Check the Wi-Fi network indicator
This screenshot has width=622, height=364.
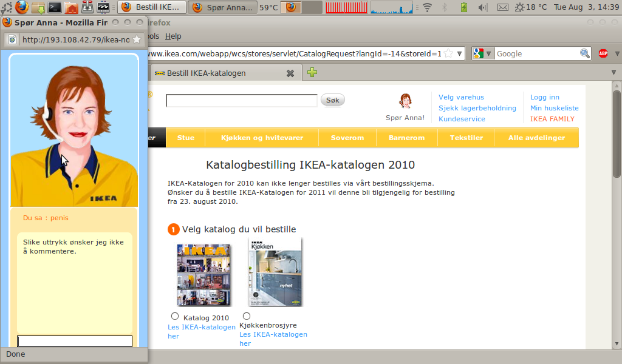click(x=427, y=7)
